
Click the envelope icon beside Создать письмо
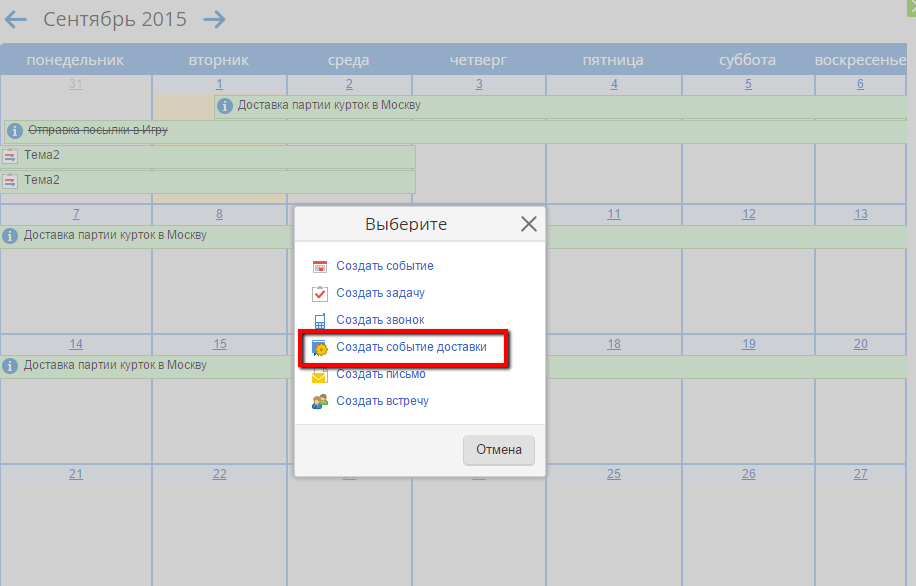(320, 376)
